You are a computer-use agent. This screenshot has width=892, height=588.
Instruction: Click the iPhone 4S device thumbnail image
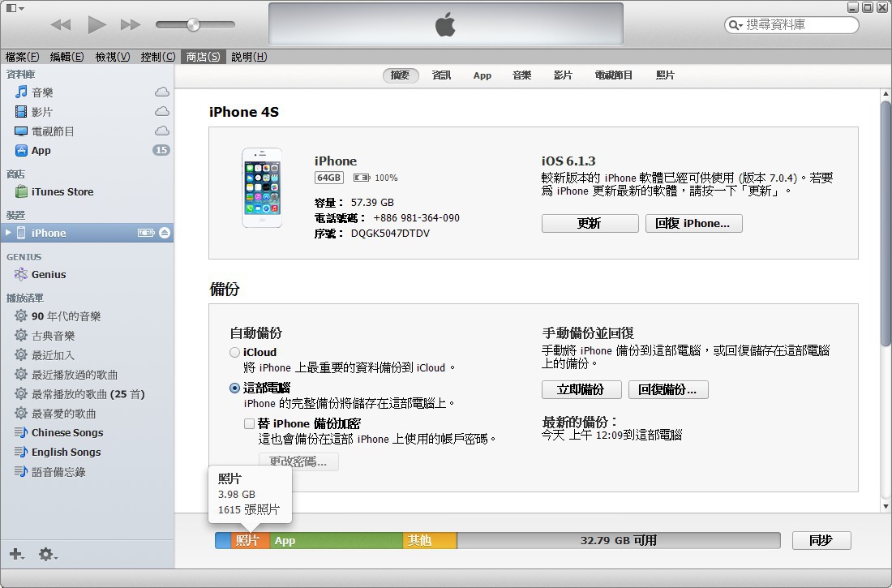(262, 188)
